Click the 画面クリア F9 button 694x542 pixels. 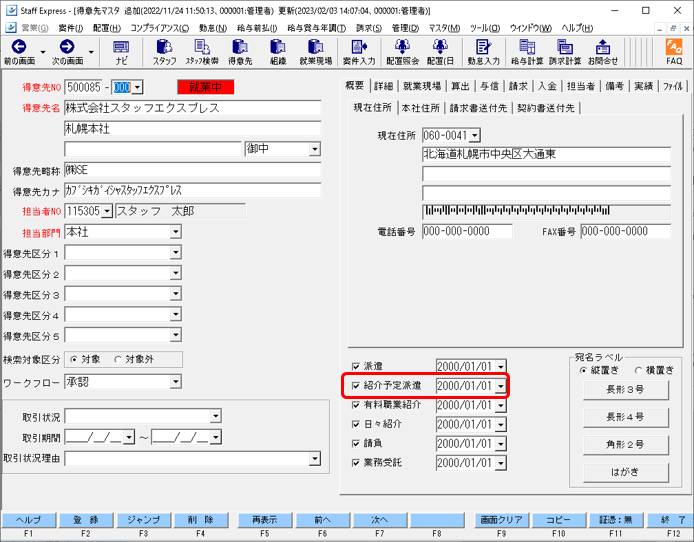(x=501, y=520)
